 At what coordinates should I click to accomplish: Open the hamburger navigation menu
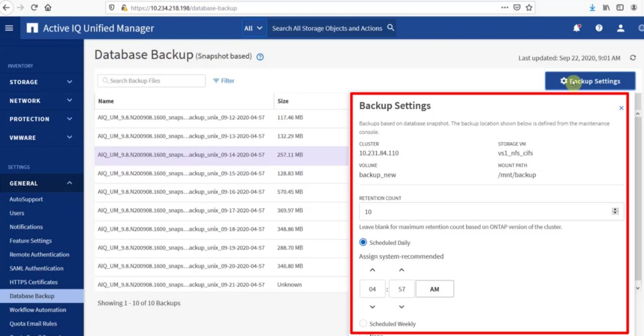coord(9,28)
